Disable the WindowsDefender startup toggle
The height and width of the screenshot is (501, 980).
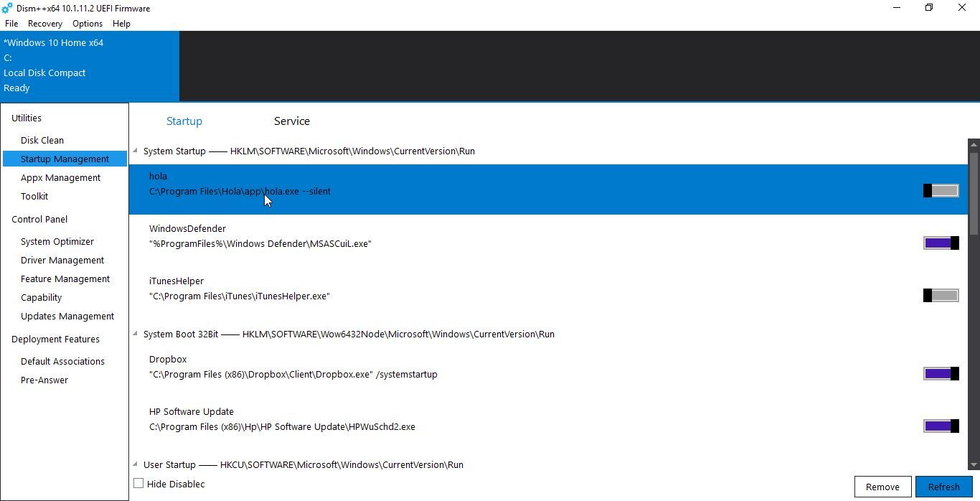click(941, 243)
